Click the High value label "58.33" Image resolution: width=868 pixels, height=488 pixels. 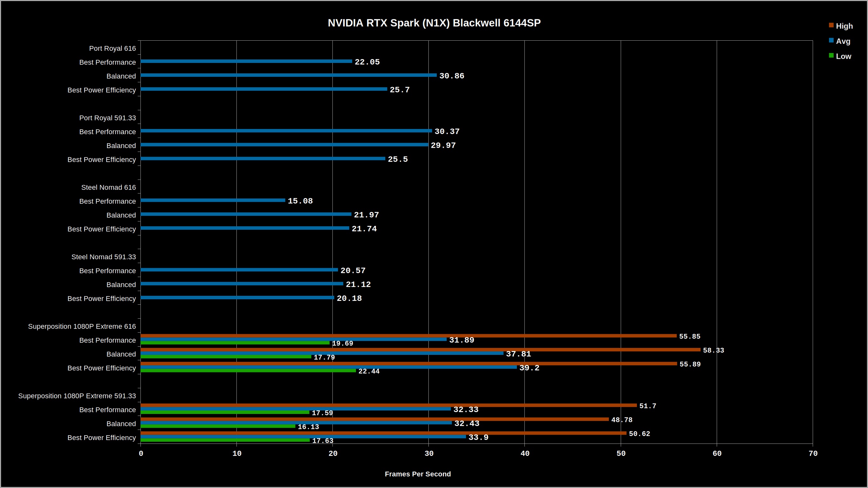click(714, 350)
